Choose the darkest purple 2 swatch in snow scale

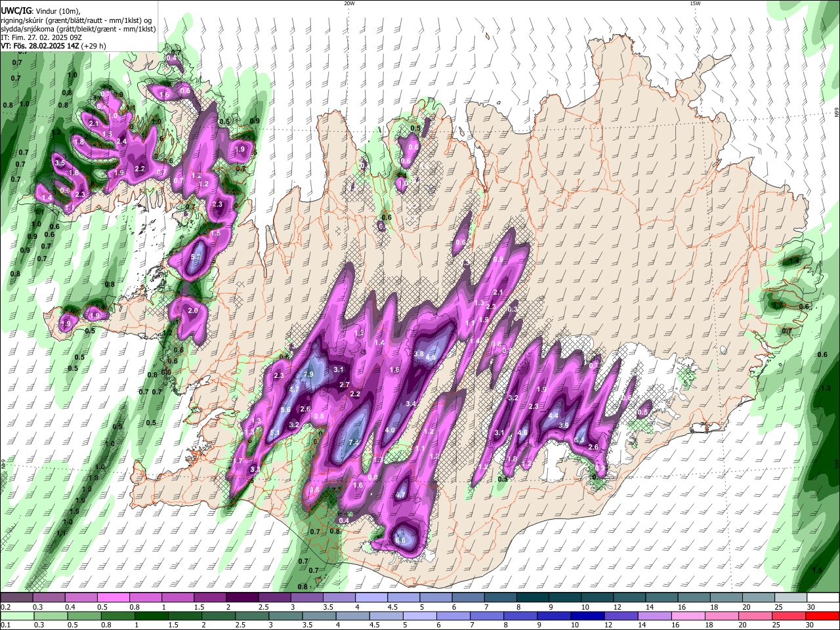coord(241,598)
